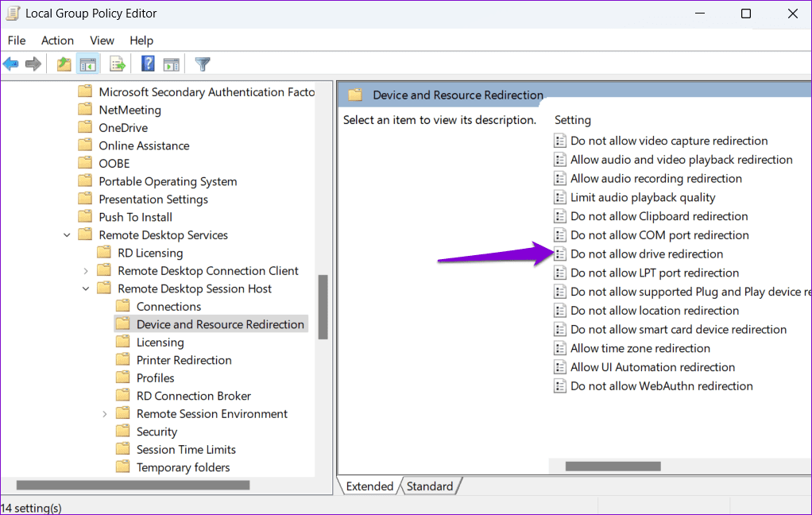Screen dimensions: 812x515
Task: Collapse the Remote Desktop Session Host node
Action: 86,288
